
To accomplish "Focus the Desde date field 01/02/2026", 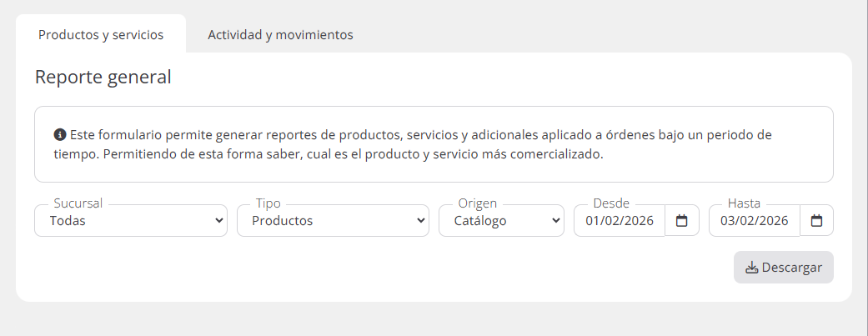I will [619, 221].
